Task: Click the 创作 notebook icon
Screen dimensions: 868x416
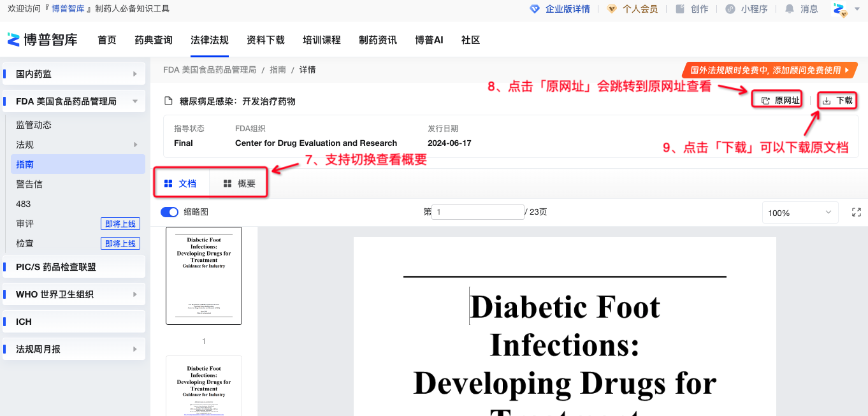Action: 681,9
